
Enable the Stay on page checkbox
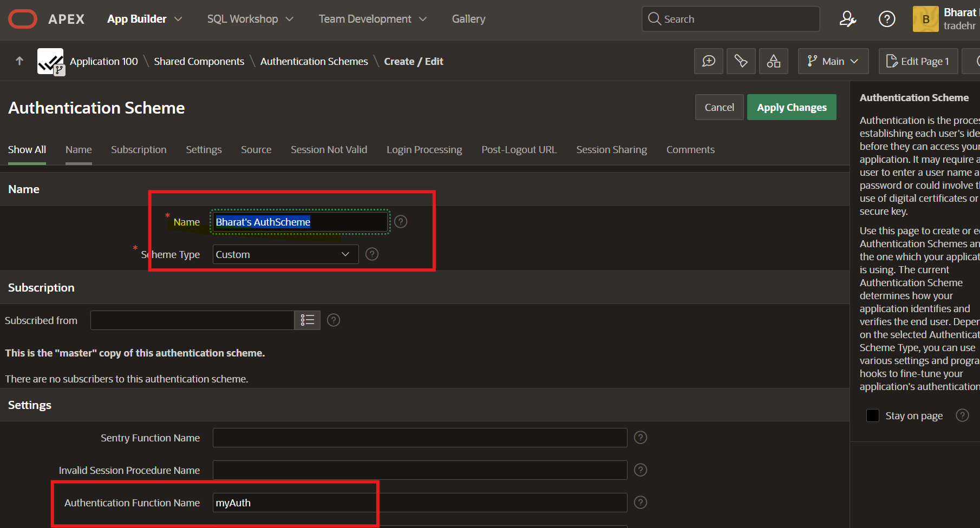[873, 415]
